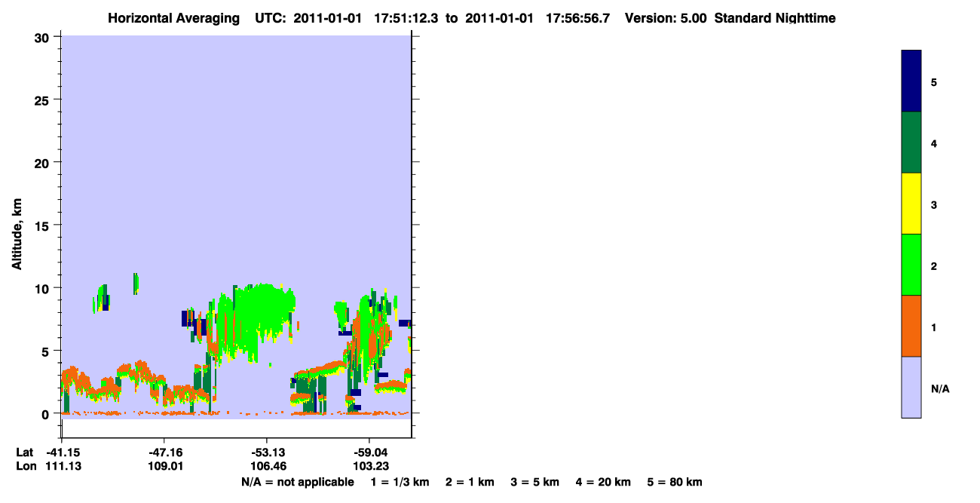Click the yellow colorbar segment 3

911,204
